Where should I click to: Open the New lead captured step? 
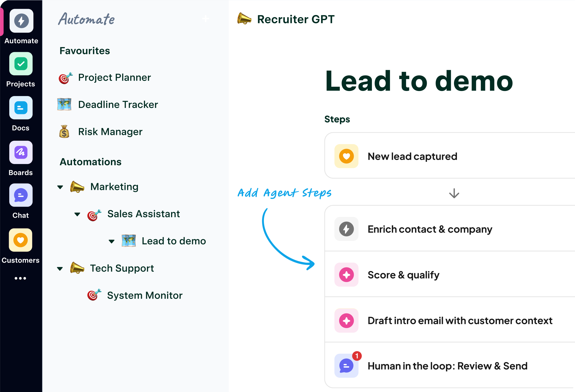tap(412, 156)
